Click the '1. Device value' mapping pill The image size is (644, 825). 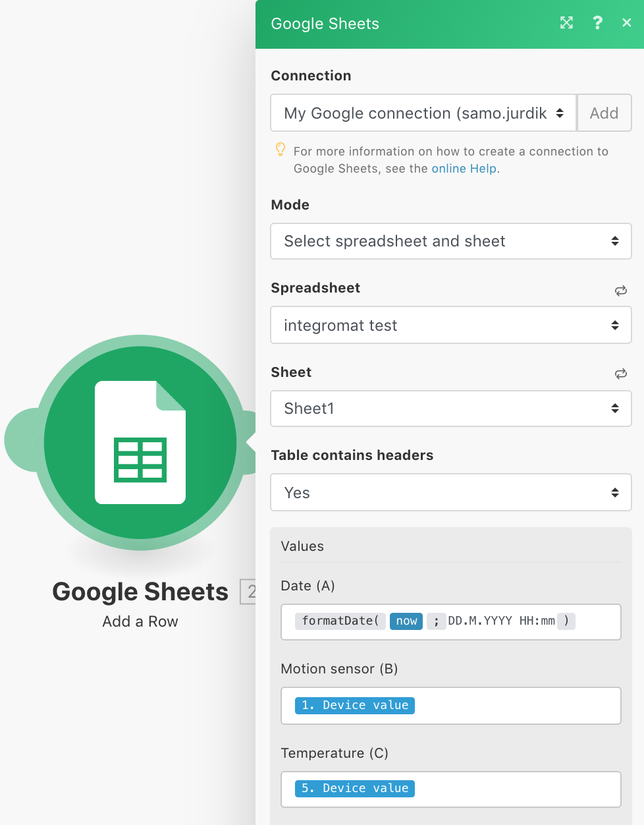(354, 705)
